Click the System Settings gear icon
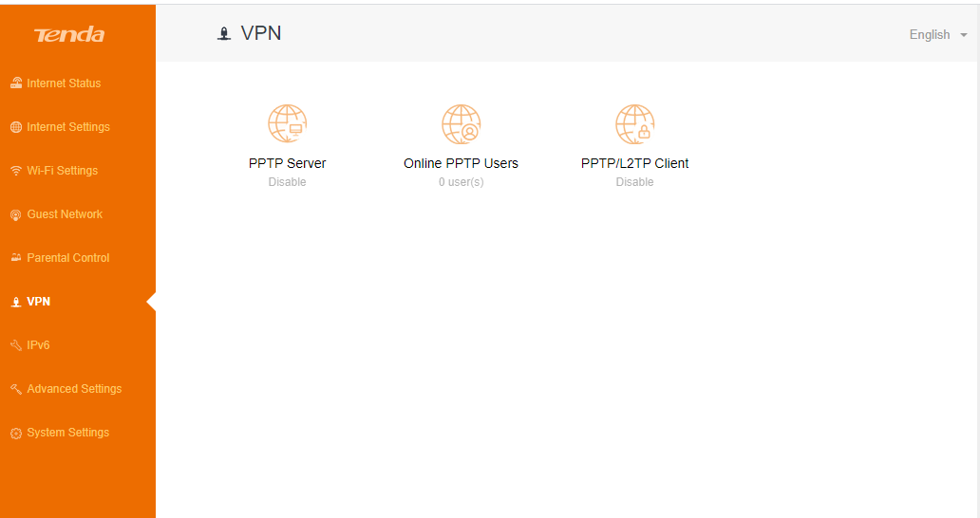 pyautogui.click(x=16, y=434)
